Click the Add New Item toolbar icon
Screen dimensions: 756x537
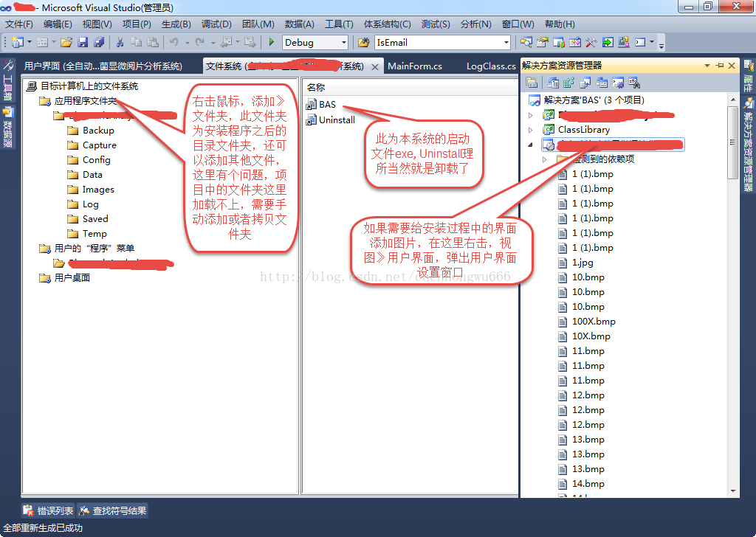tap(42, 42)
